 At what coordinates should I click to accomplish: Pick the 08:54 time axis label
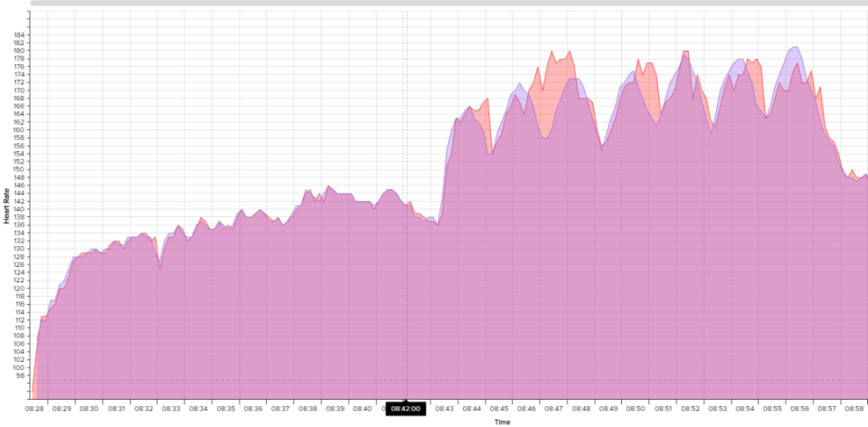746,408
